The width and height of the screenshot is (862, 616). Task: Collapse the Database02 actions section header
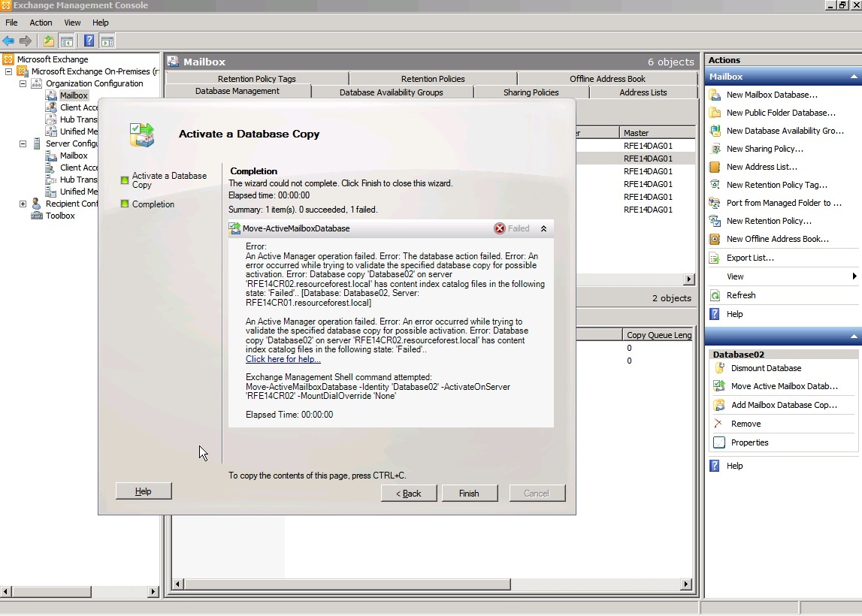tap(854, 337)
